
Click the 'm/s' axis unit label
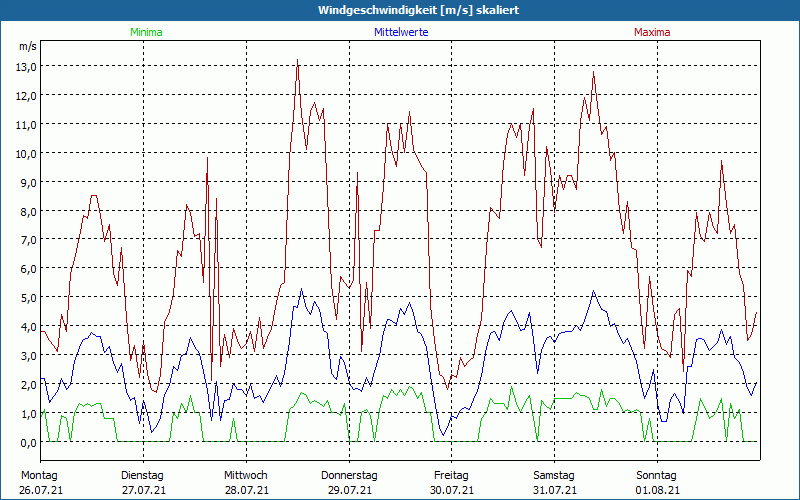[28, 46]
